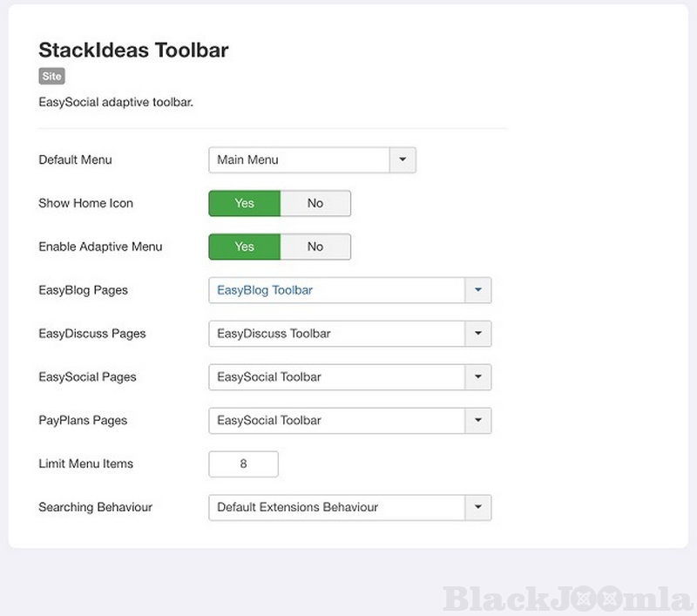This screenshot has width=697, height=616.
Task: Turn off Enable Adaptive Menu with No
Action: 315,247
